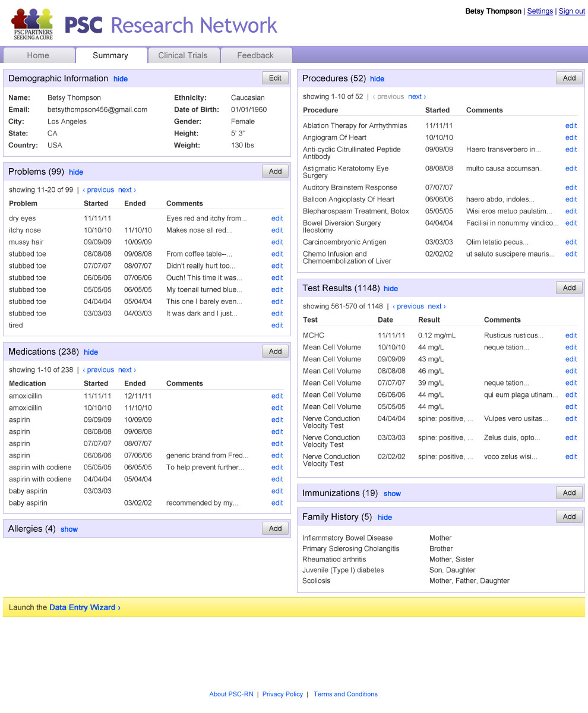
Task: Go to previous page of Test Results
Action: pyautogui.click(x=410, y=307)
